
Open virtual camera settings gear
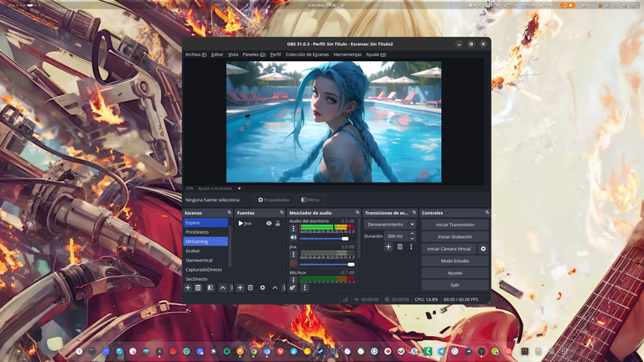point(483,249)
